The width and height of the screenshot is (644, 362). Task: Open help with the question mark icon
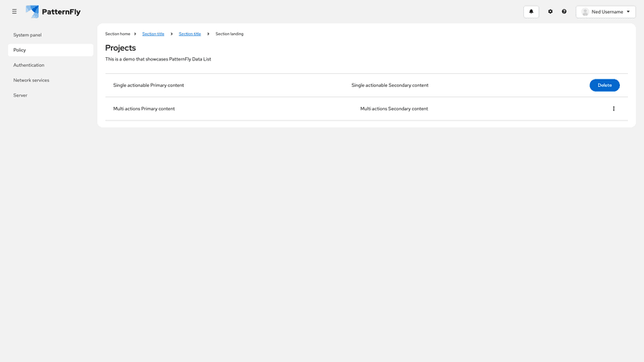pyautogui.click(x=564, y=12)
